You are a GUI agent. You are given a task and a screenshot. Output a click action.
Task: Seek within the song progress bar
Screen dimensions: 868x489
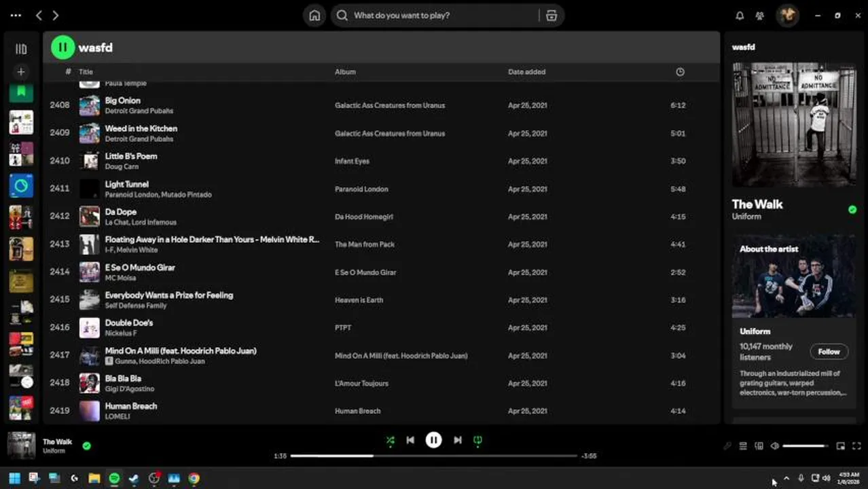[x=433, y=456]
